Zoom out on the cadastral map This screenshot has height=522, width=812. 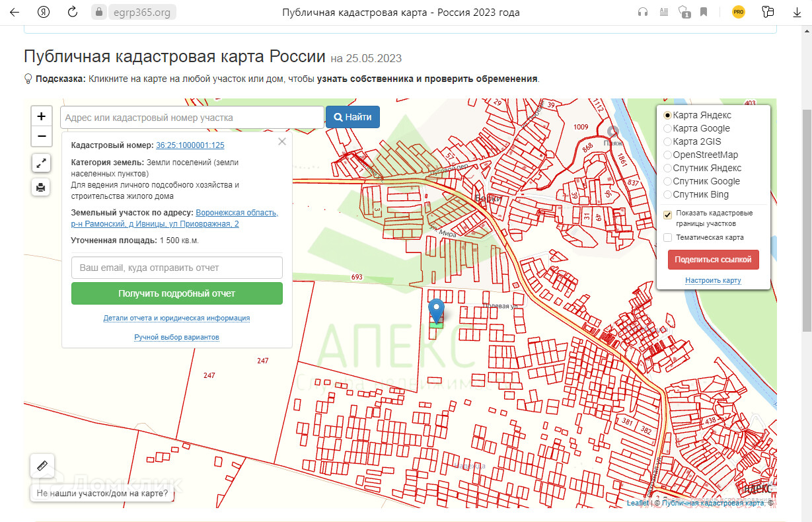point(41,137)
